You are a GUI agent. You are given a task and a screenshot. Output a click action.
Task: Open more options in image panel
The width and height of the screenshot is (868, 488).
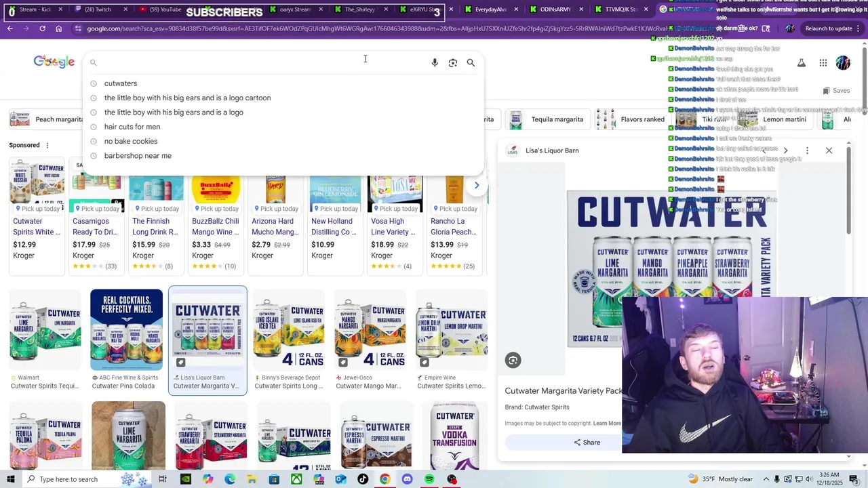pos(807,150)
